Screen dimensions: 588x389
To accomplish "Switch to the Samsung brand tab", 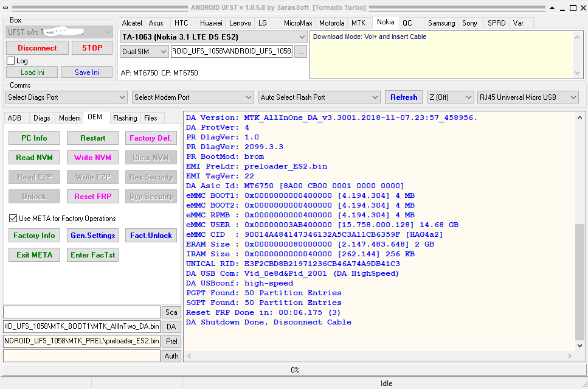I will (x=441, y=23).
